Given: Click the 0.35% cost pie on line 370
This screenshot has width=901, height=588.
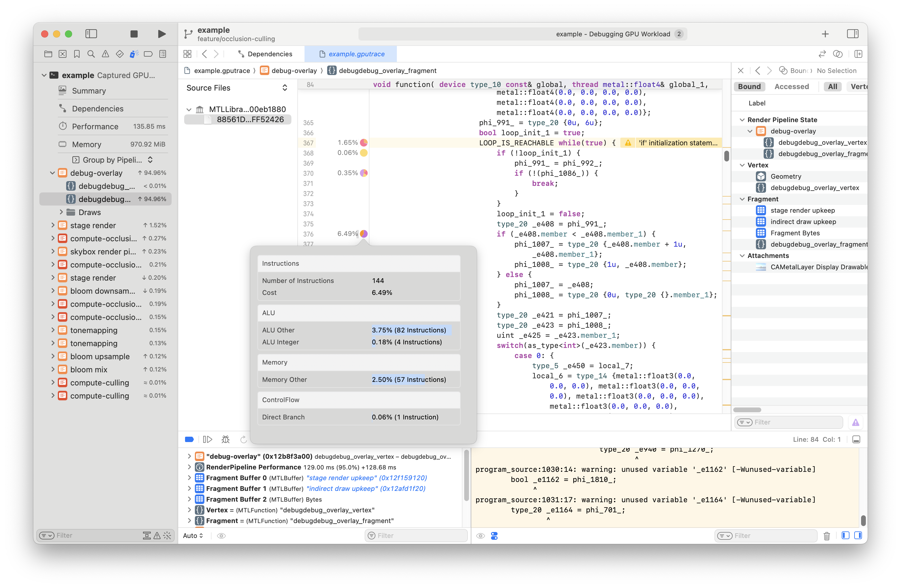Looking at the screenshot, I should point(364,173).
